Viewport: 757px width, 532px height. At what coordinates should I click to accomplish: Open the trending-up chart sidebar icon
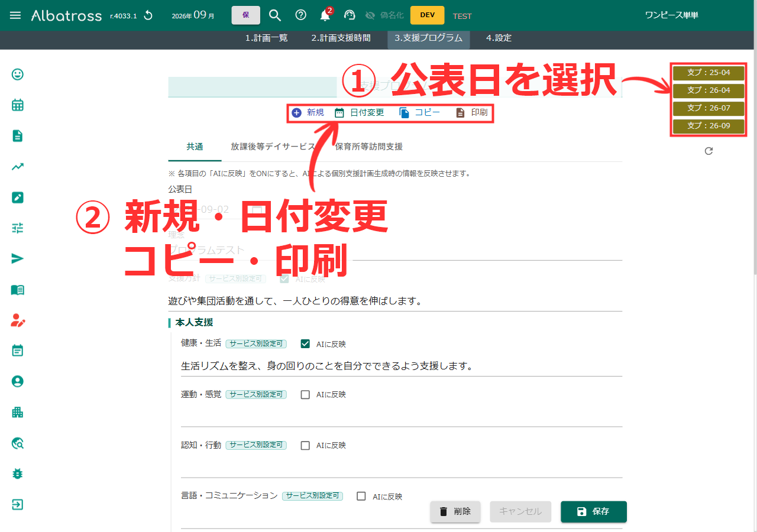click(18, 167)
